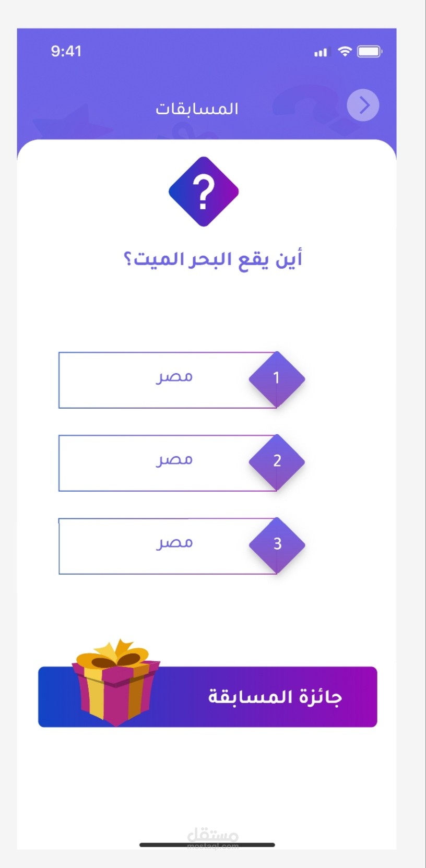Tap the forward chevron arrow in header
Image resolution: width=426 pixels, height=868 pixels.
[x=363, y=105]
